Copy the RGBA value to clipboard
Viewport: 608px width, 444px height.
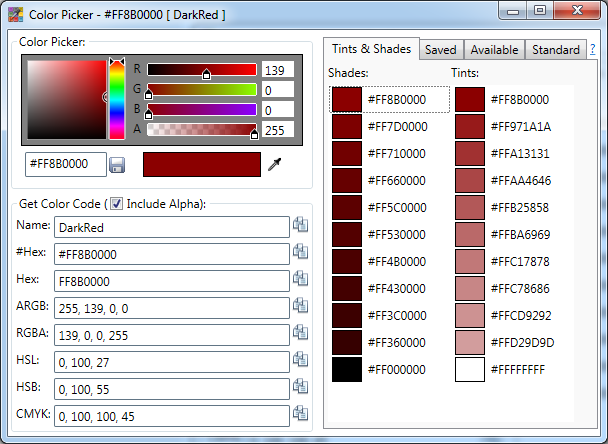tap(300, 334)
